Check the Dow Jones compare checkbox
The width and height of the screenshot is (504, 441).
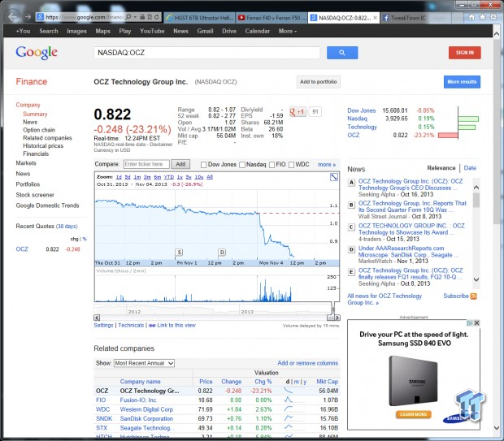203,165
